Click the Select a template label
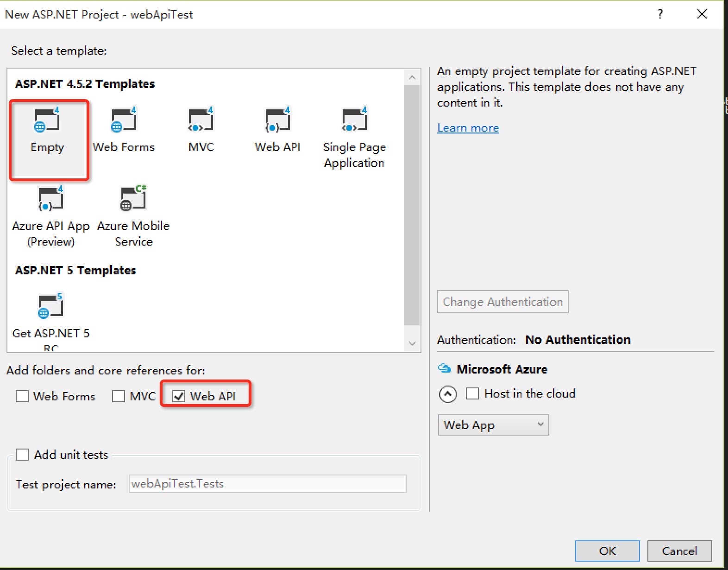 click(59, 51)
